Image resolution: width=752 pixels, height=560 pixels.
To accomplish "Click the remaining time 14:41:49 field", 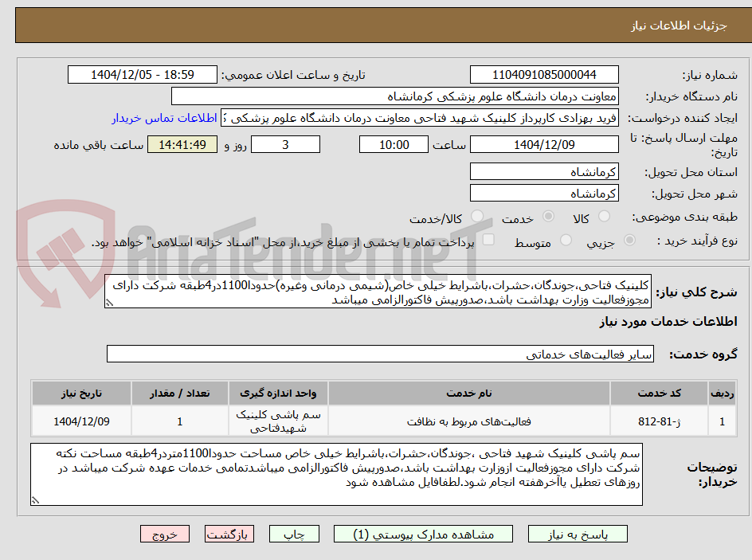I will click(182, 144).
